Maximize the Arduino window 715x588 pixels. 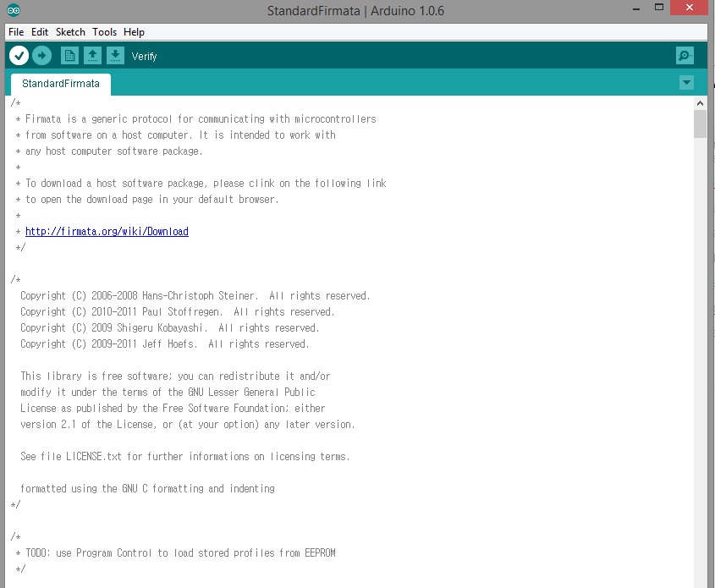coord(659,8)
